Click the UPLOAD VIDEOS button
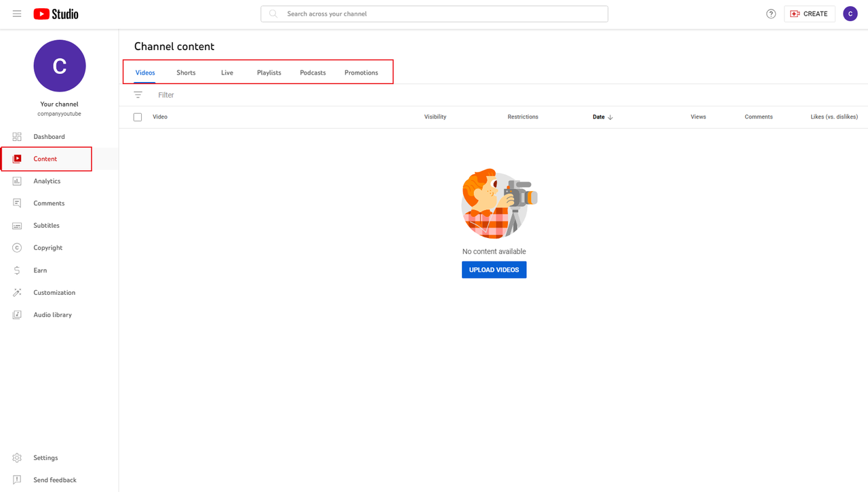This screenshot has width=868, height=492. [494, 270]
